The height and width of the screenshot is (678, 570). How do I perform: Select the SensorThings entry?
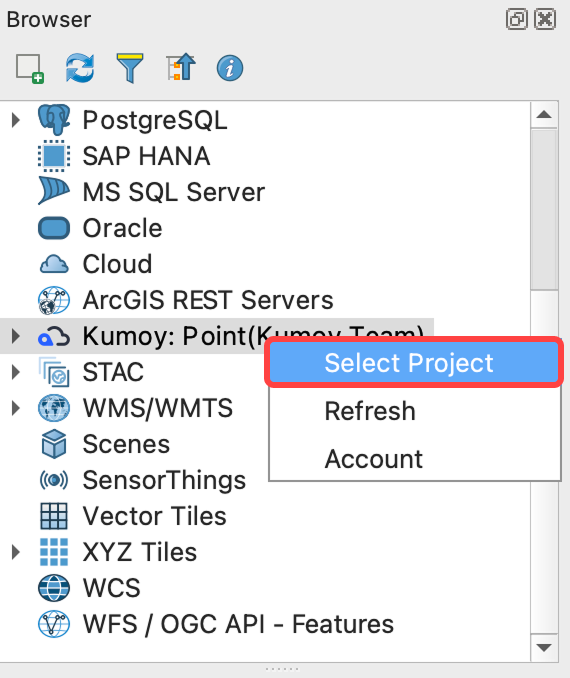164,480
